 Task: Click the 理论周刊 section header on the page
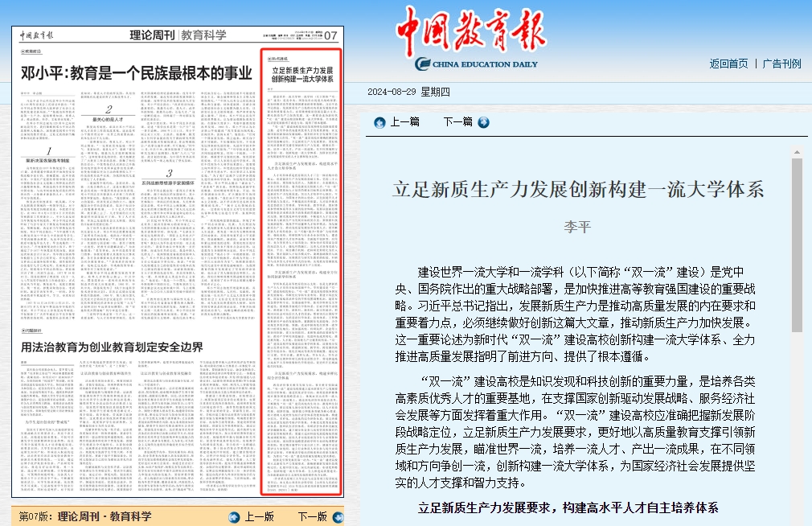pyautogui.click(x=152, y=35)
